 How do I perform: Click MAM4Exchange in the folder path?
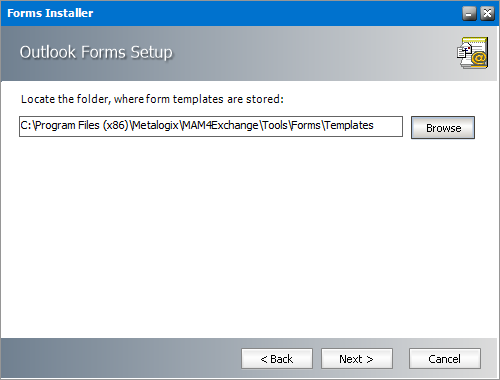pos(220,126)
